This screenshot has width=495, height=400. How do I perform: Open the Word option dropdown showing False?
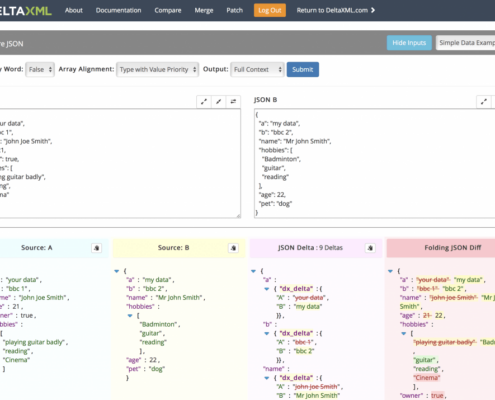coord(40,69)
